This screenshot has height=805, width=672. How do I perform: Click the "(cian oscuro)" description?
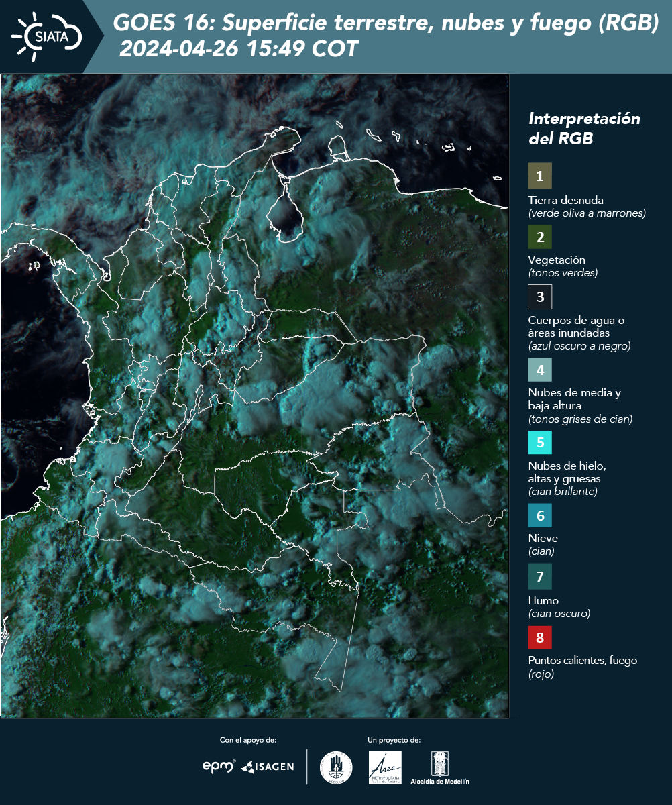tap(559, 614)
